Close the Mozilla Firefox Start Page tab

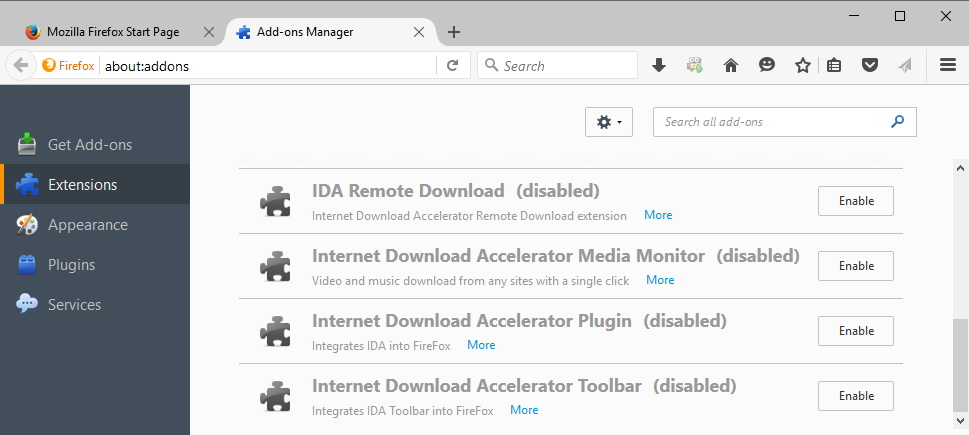pyautogui.click(x=209, y=32)
